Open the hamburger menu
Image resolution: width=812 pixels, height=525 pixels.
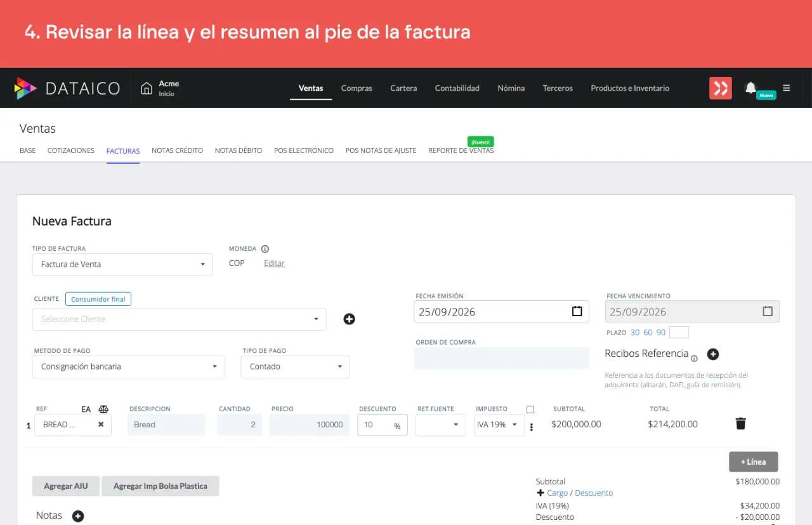(787, 88)
